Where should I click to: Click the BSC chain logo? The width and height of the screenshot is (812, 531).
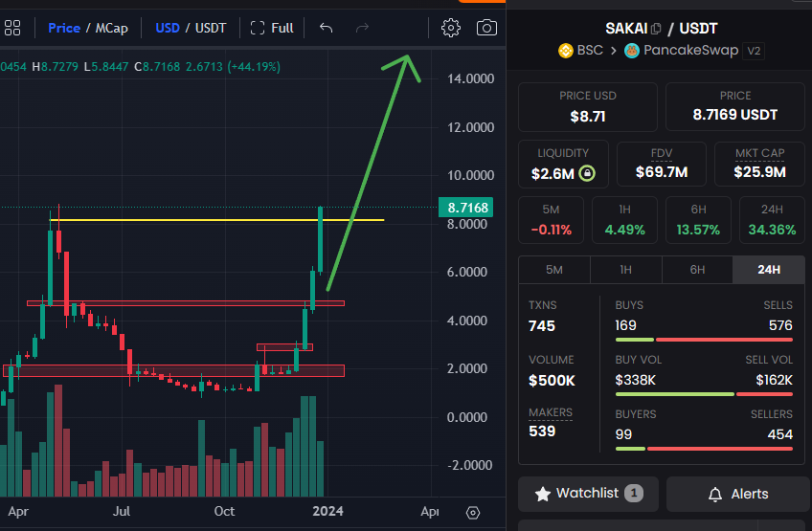coord(566,51)
